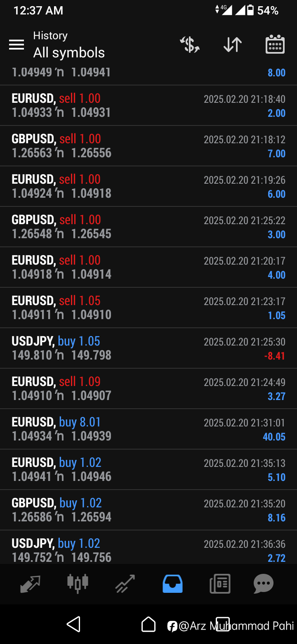Screen dimensions: 297x644
Task: Open the hamburger side menu
Action: click(16, 45)
